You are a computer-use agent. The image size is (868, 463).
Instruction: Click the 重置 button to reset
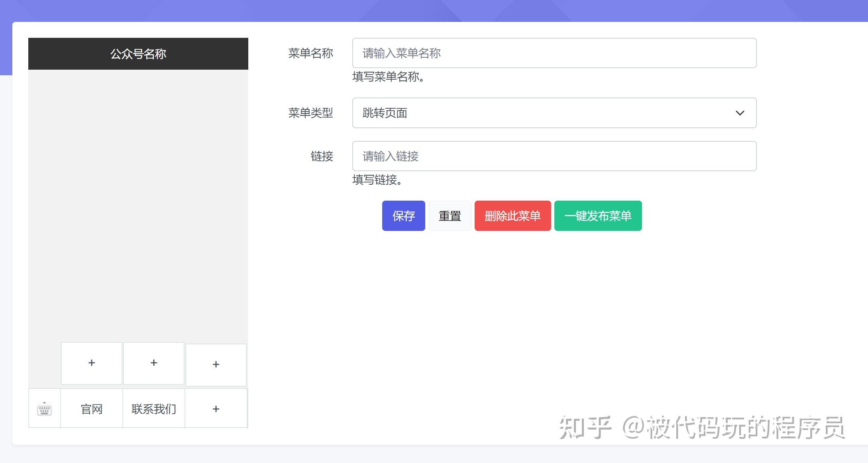click(450, 215)
